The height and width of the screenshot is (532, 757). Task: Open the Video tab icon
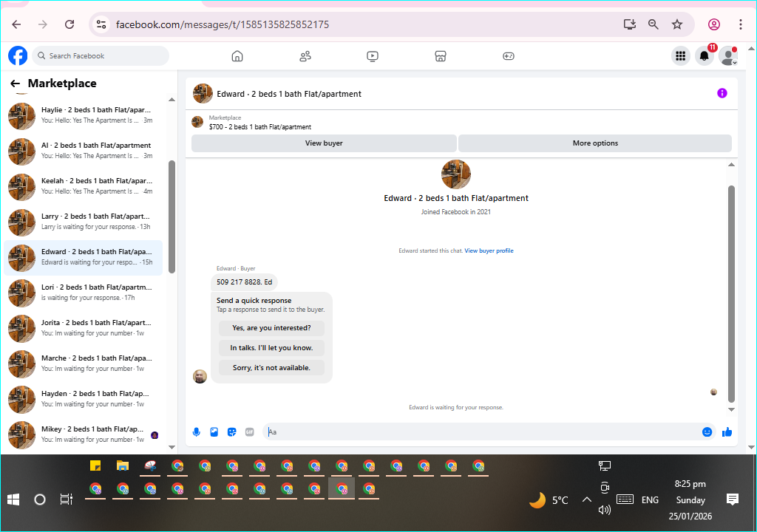click(x=373, y=56)
